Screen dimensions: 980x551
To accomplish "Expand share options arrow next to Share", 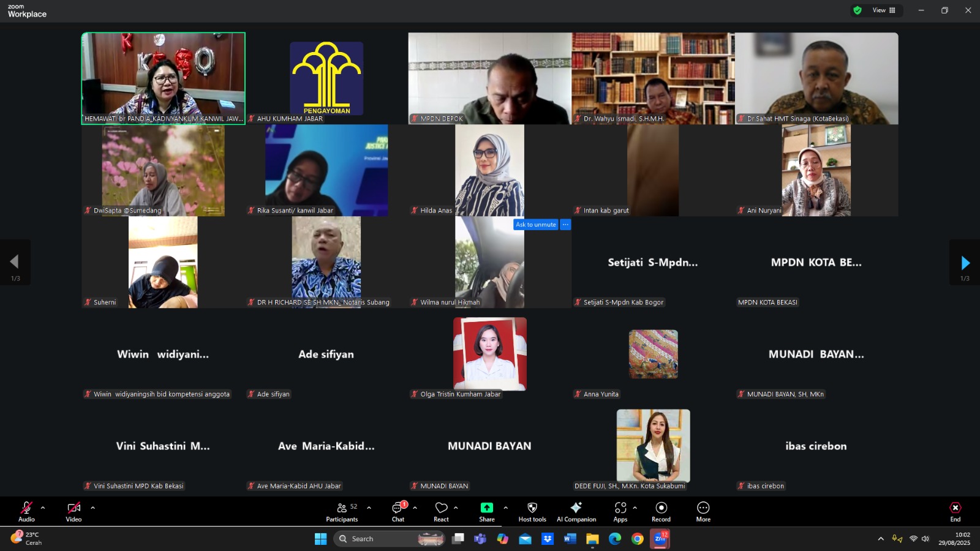I will (505, 508).
